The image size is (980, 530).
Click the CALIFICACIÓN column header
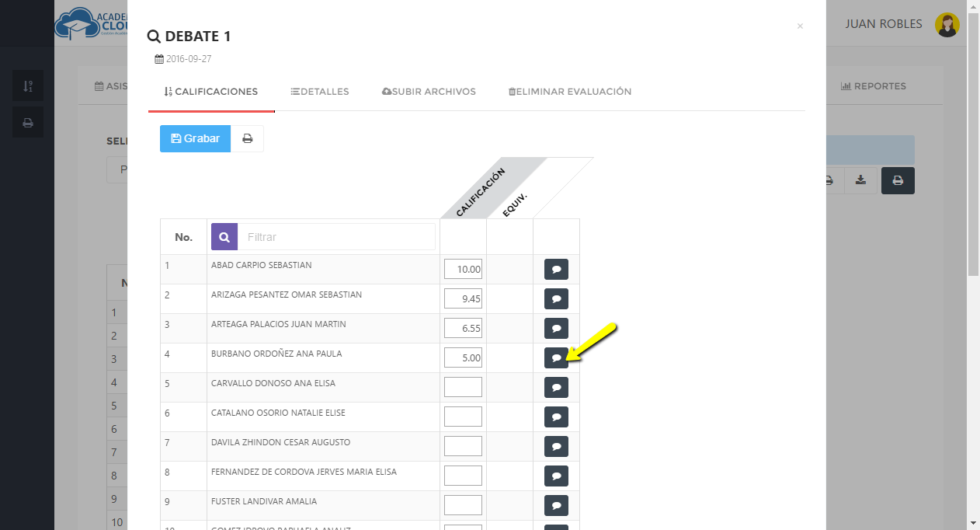coord(481,191)
